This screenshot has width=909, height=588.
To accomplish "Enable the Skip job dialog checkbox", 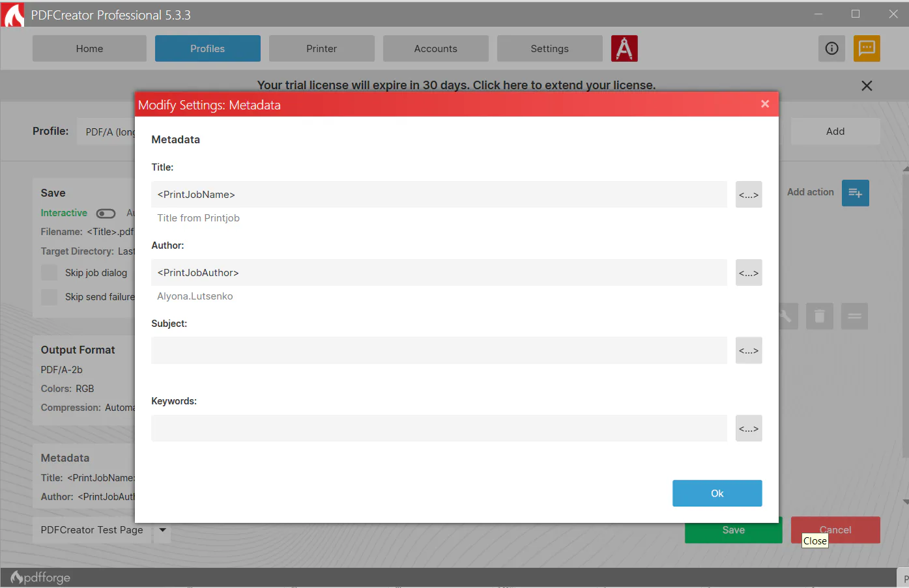I will click(x=49, y=272).
